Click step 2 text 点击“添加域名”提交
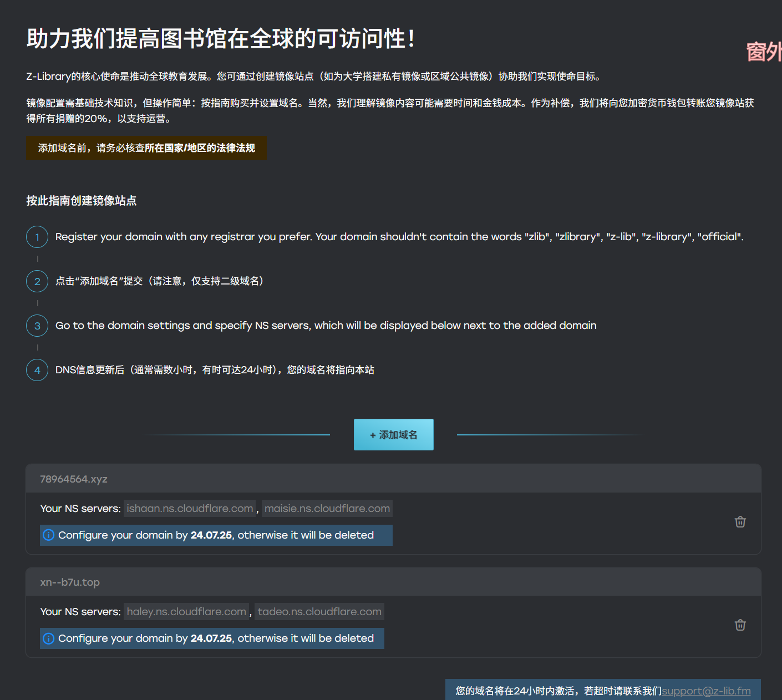Image resolution: width=782 pixels, height=700 pixels. 161,281
